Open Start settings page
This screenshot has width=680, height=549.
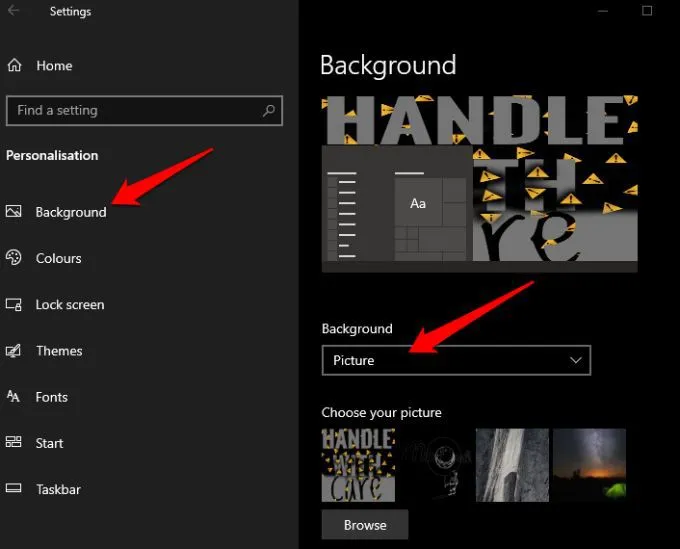pyautogui.click(x=49, y=443)
